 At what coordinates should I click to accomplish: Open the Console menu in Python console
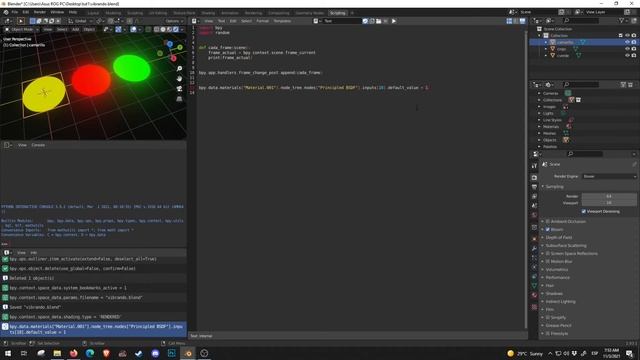click(x=38, y=145)
